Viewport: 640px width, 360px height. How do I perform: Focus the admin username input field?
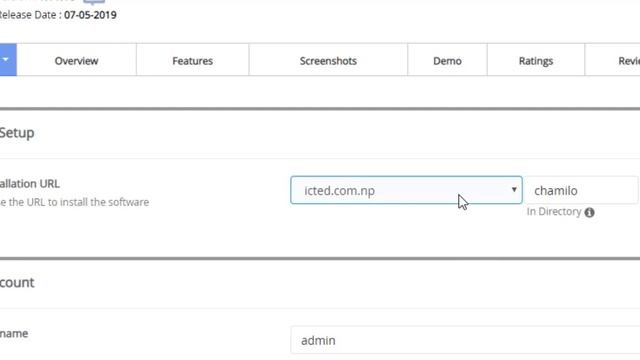(x=465, y=340)
